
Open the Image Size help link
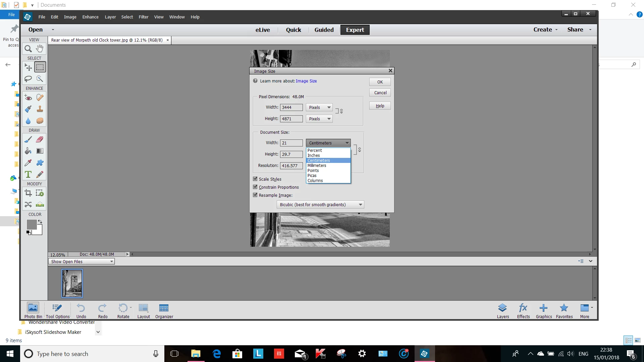(x=306, y=81)
